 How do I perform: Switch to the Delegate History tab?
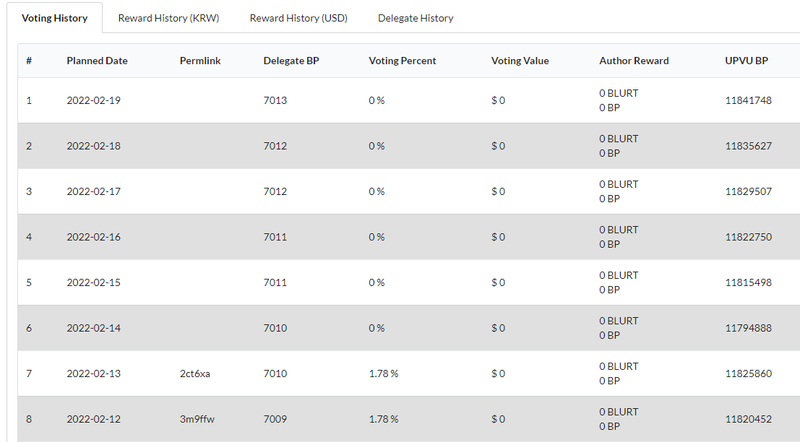tap(415, 18)
